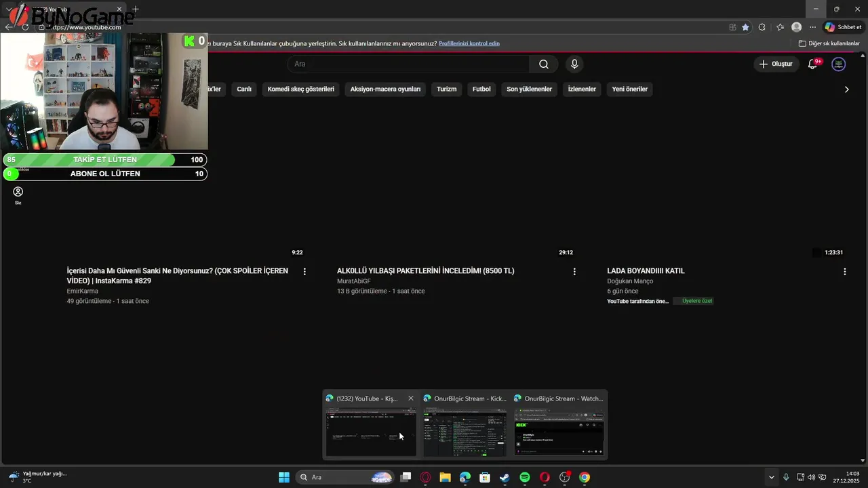Click the Profillerinizi kontrol edin link
The height and width of the screenshot is (488, 868).
coord(469,43)
